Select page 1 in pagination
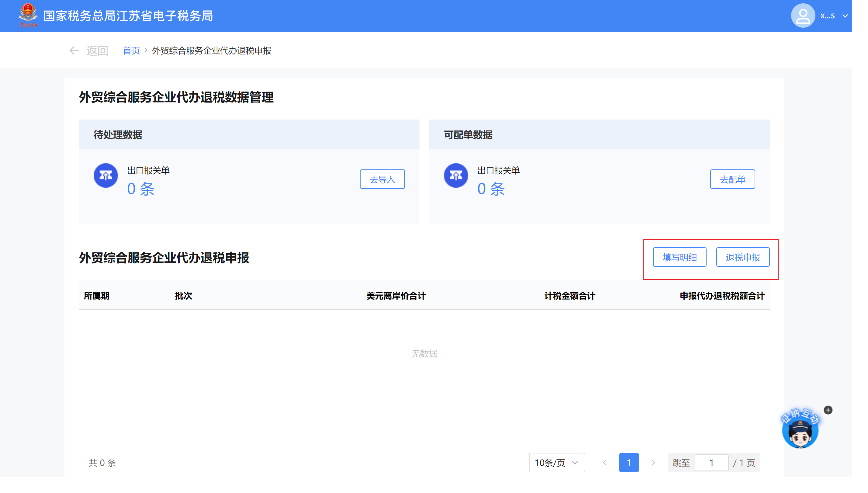This screenshot has width=868, height=493. coord(628,463)
